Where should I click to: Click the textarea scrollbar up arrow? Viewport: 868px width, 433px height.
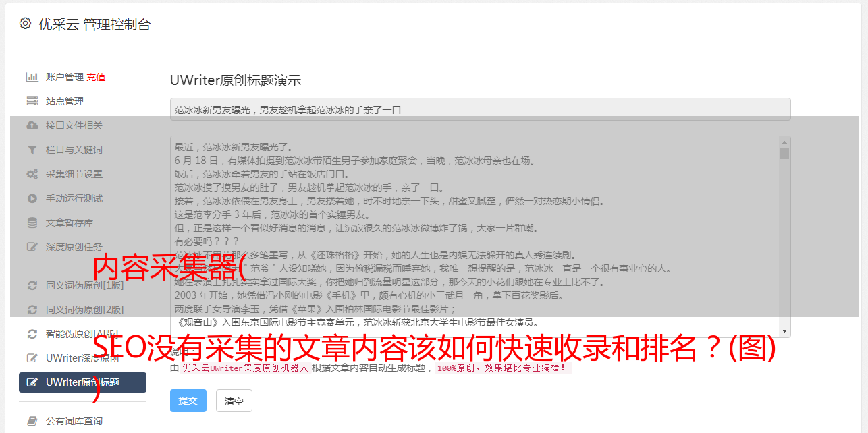[x=784, y=142]
